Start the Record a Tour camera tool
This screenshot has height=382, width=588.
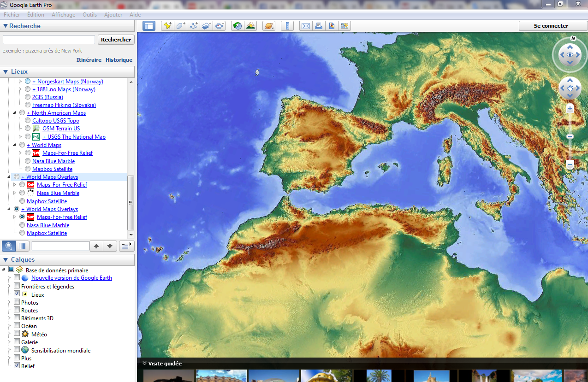(219, 26)
